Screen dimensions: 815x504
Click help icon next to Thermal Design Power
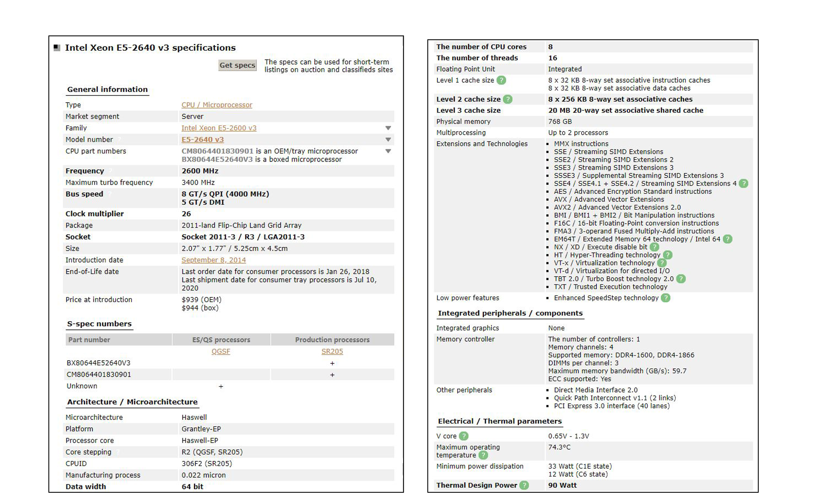[524, 486]
